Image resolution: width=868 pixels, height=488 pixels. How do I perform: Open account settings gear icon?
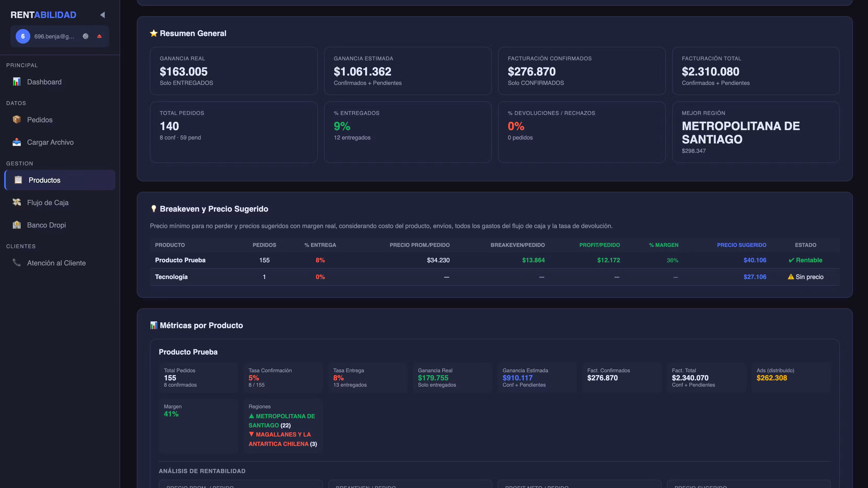[86, 36]
